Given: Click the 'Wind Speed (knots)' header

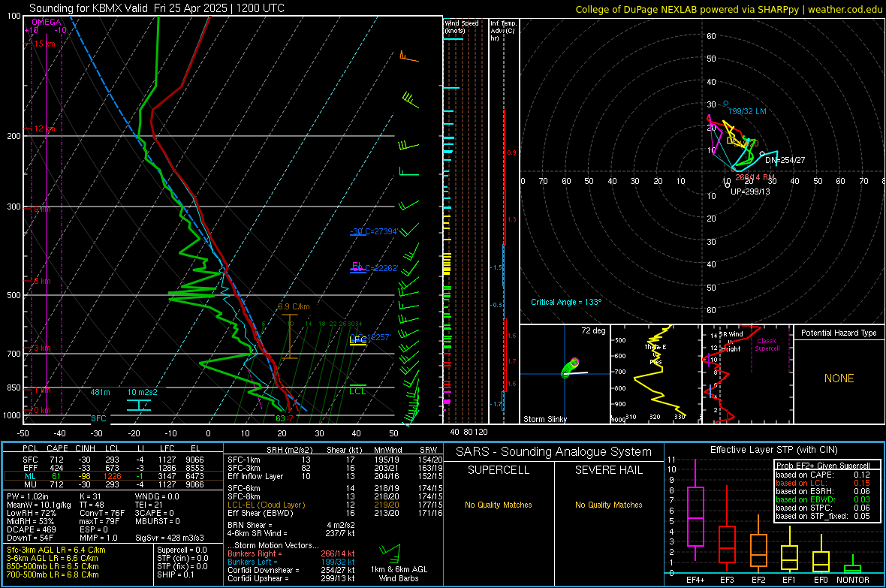Looking at the screenshot, I should (x=462, y=26).
